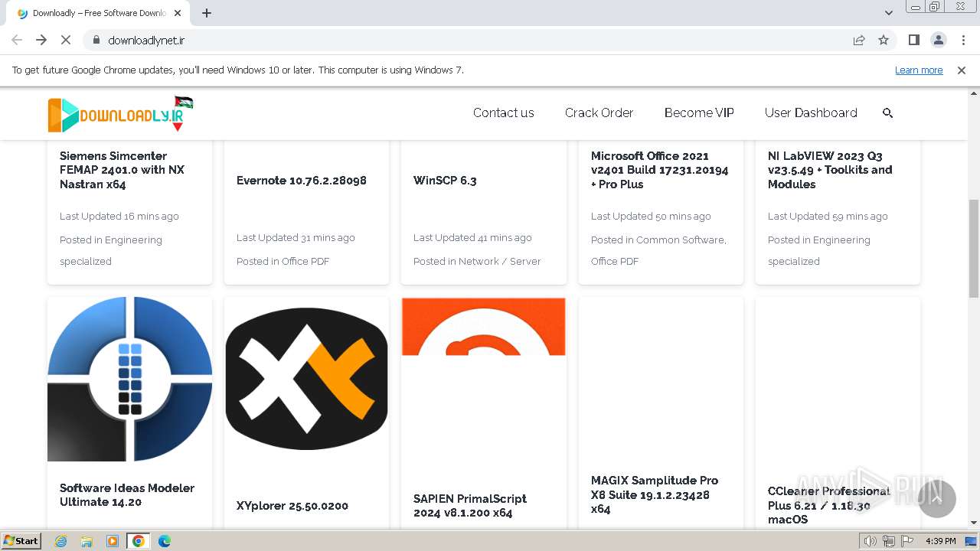Open Chrome three-dot menu
Image resolution: width=980 pixels, height=551 pixels.
click(x=963, y=40)
